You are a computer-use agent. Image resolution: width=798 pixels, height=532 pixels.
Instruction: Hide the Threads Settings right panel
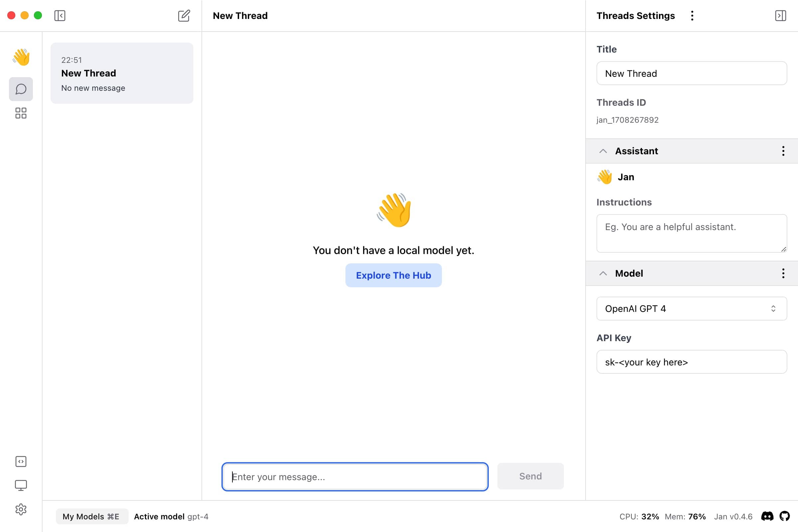click(x=781, y=16)
